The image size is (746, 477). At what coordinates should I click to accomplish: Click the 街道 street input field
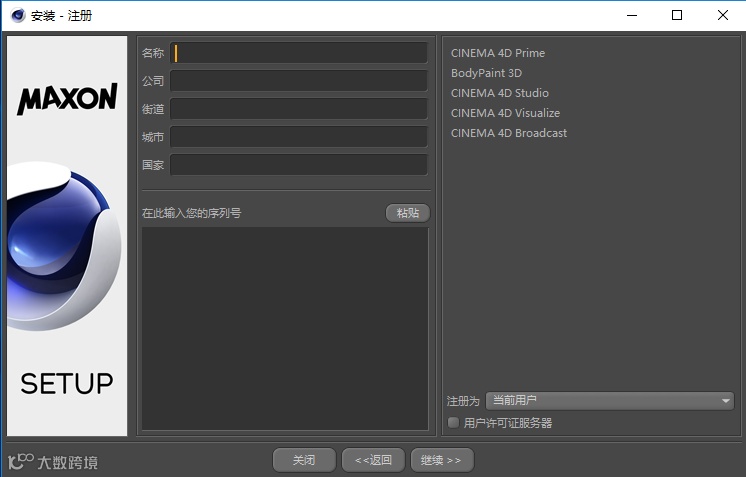point(299,109)
